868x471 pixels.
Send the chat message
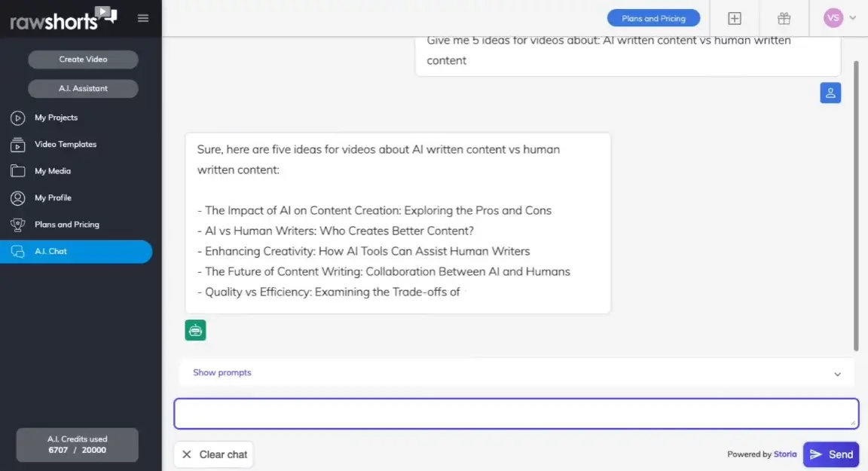tap(831, 454)
